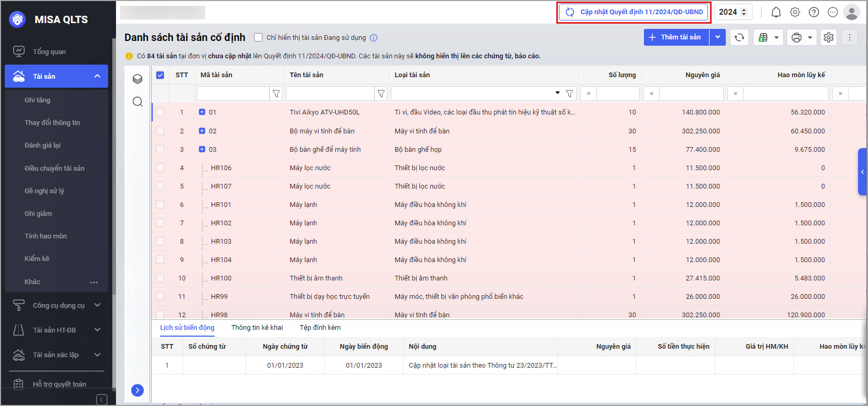Open Tính hao mòn in sidebar
The height and width of the screenshot is (406, 868).
pyautogui.click(x=46, y=236)
